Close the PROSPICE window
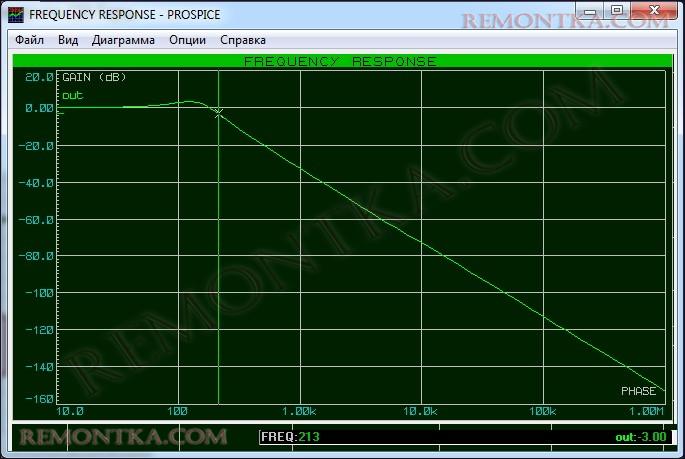Viewport: 685px width, 459px height. tap(654, 12)
